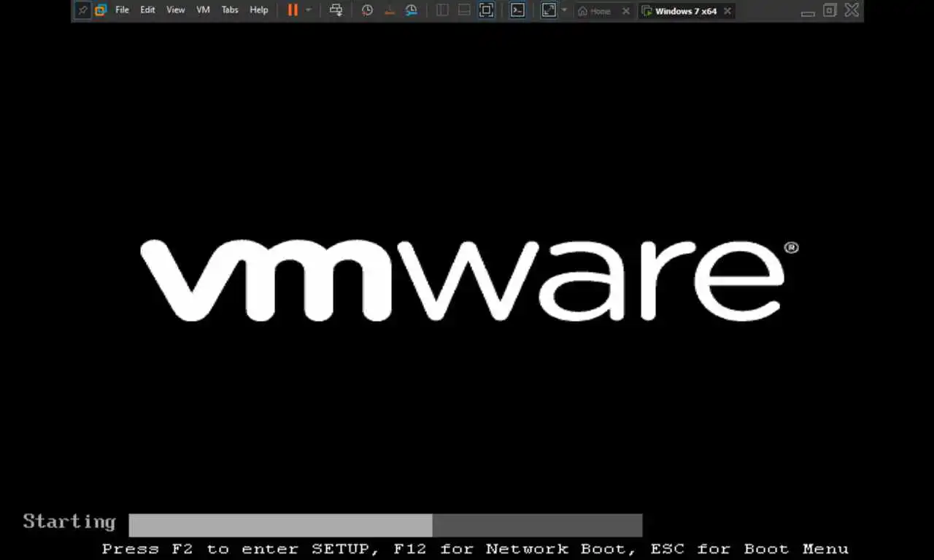The height and width of the screenshot is (560, 934).
Task: Take a snapshot of the virtual machine
Action: point(367,10)
